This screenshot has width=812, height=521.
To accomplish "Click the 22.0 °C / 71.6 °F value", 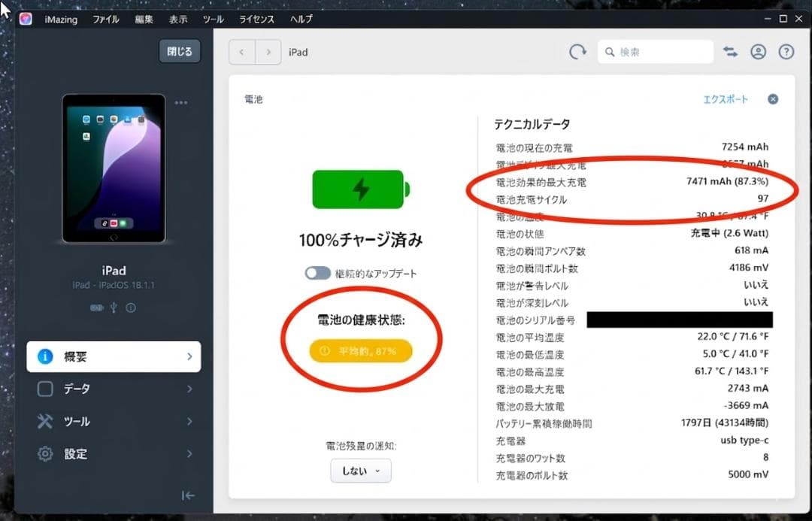I will pos(733,336).
